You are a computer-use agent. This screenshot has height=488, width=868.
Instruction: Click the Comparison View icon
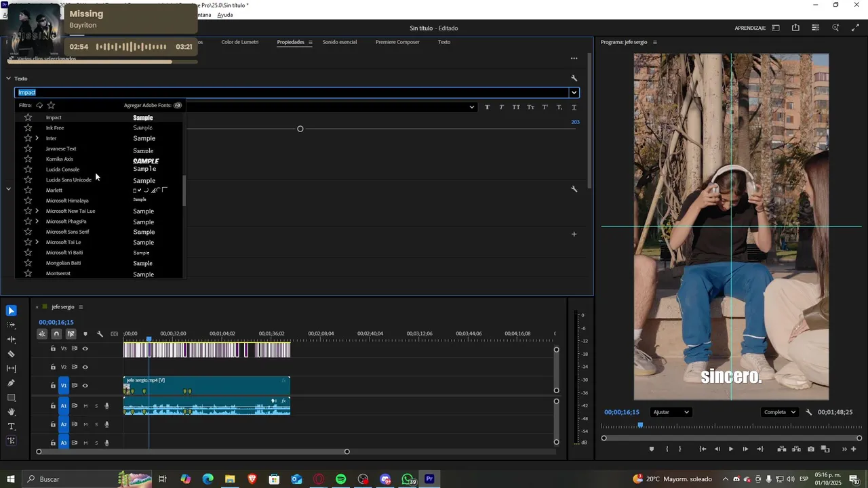point(825,449)
